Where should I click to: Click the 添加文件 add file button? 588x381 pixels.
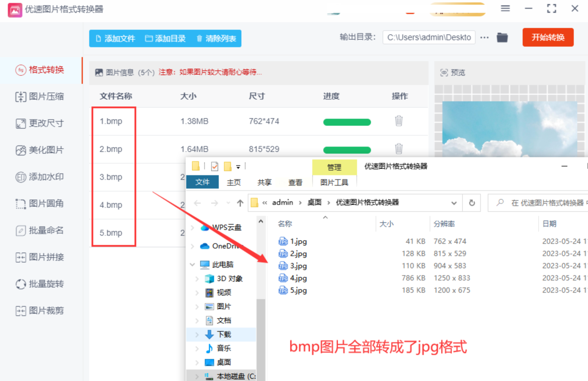click(115, 38)
